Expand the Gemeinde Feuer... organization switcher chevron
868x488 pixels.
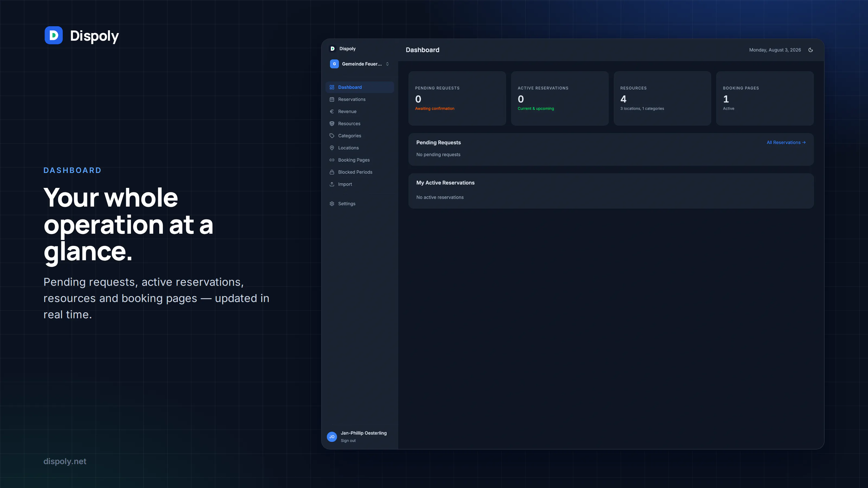coord(388,64)
